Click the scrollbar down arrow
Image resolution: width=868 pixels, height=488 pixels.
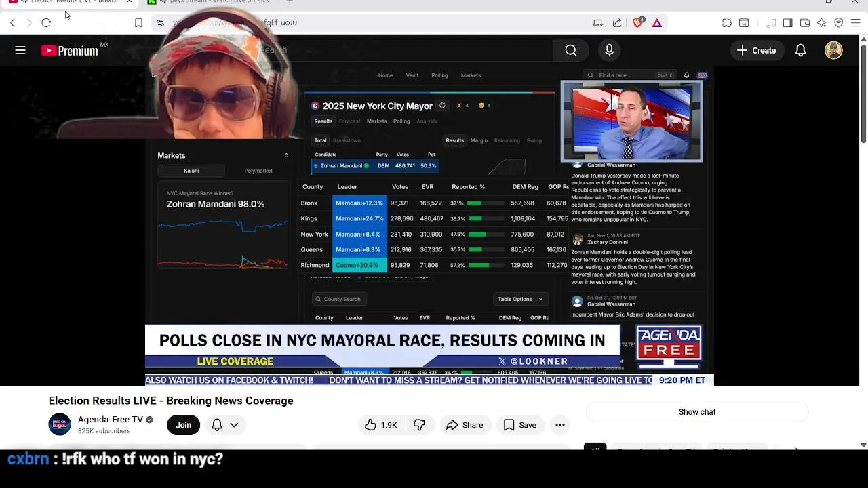(863, 445)
